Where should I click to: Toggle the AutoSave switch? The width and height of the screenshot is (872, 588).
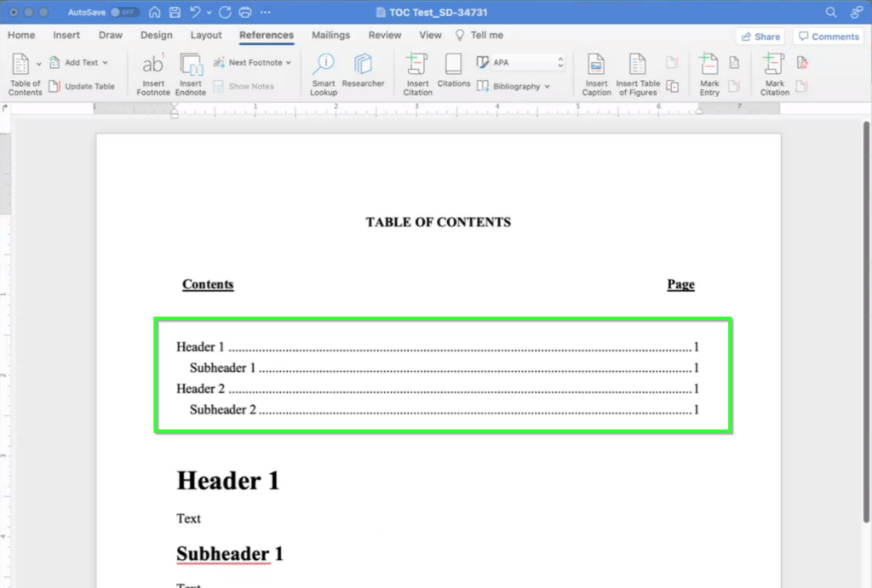pos(124,13)
